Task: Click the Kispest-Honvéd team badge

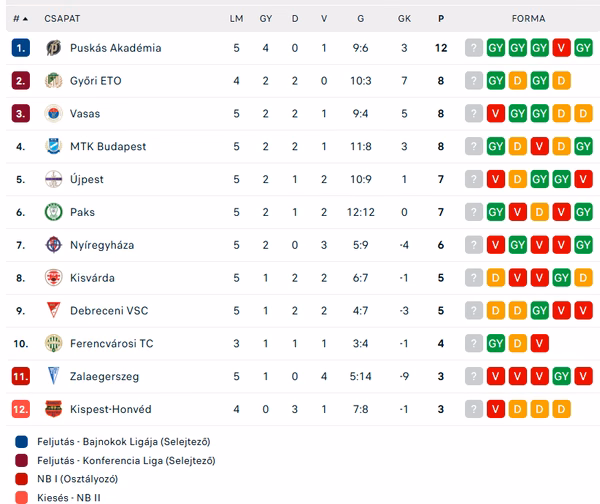Action: 54,409
